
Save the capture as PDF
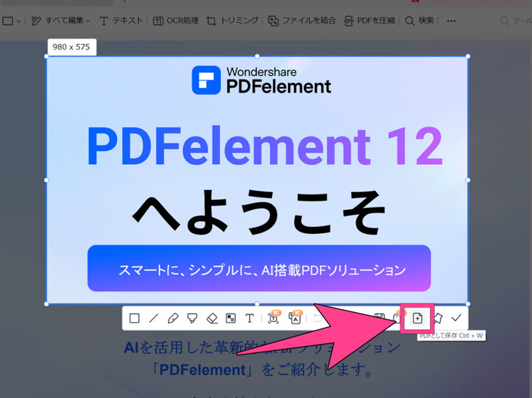[417, 318]
